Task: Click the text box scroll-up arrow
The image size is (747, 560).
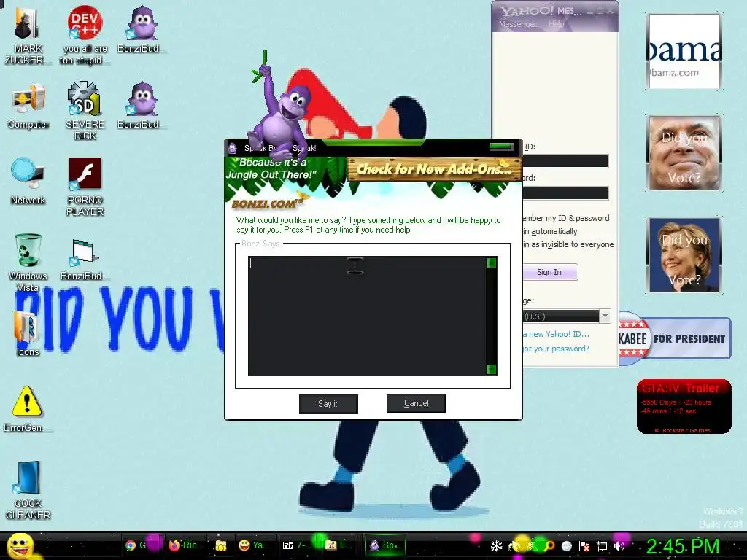Action: [491, 262]
